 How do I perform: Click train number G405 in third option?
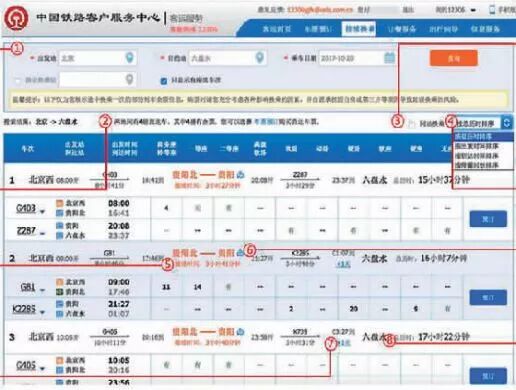(x=26, y=366)
